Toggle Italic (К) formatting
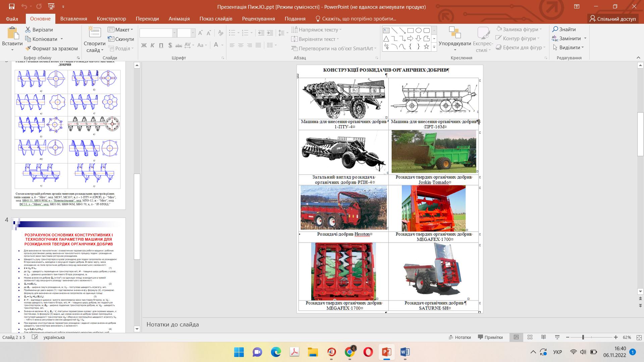This screenshot has width=644, height=362. pos(152,45)
